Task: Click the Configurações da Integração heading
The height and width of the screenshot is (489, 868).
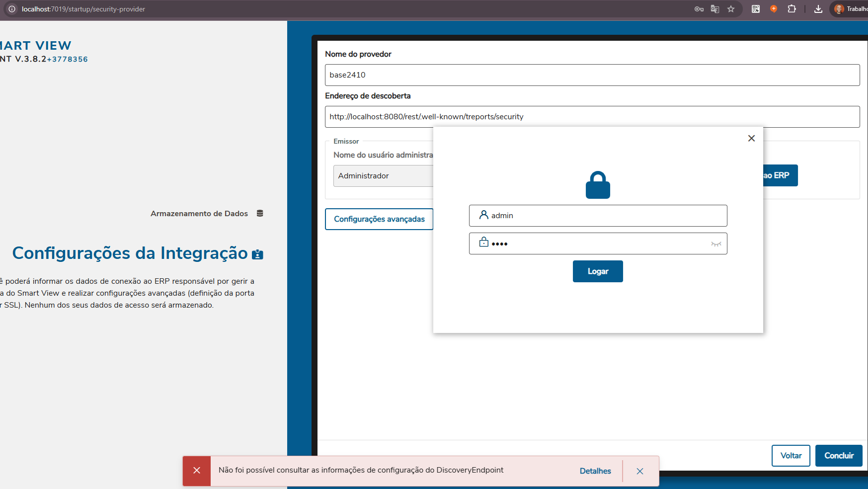Action: click(130, 253)
